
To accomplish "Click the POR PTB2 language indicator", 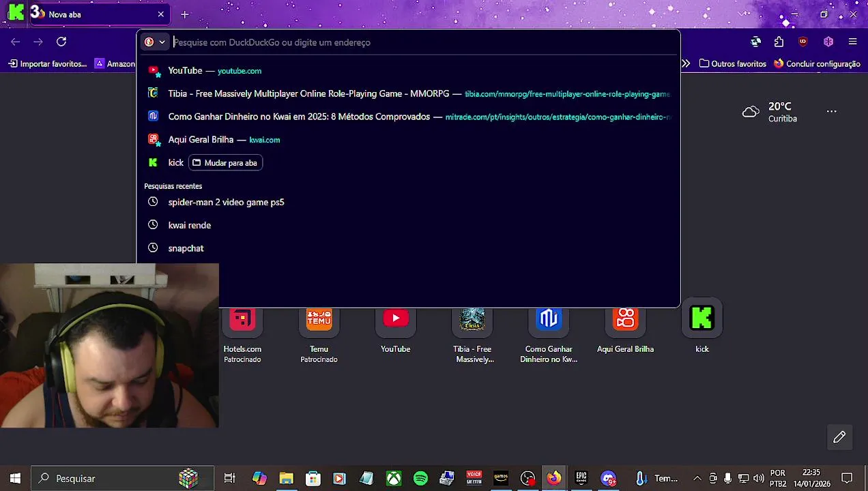I will point(778,478).
